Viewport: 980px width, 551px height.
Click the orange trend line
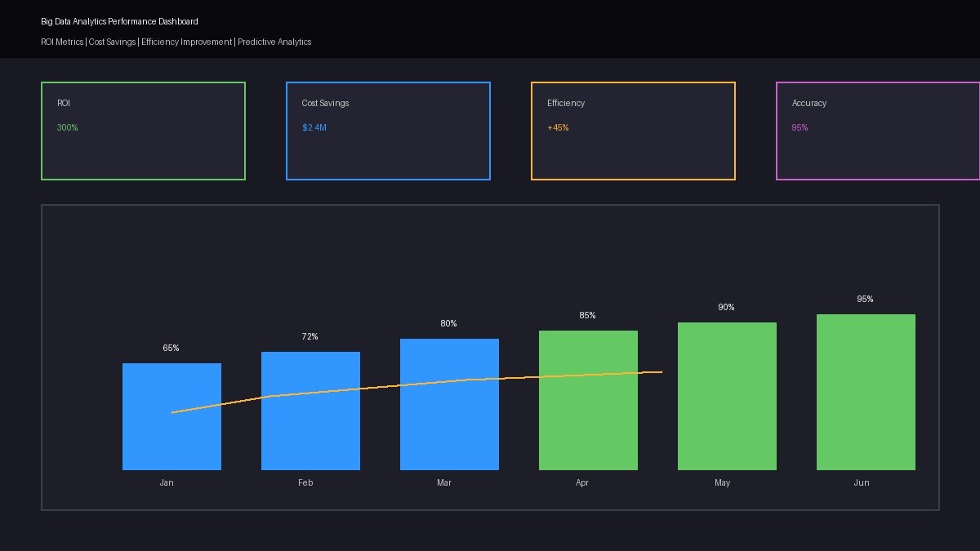click(x=408, y=385)
